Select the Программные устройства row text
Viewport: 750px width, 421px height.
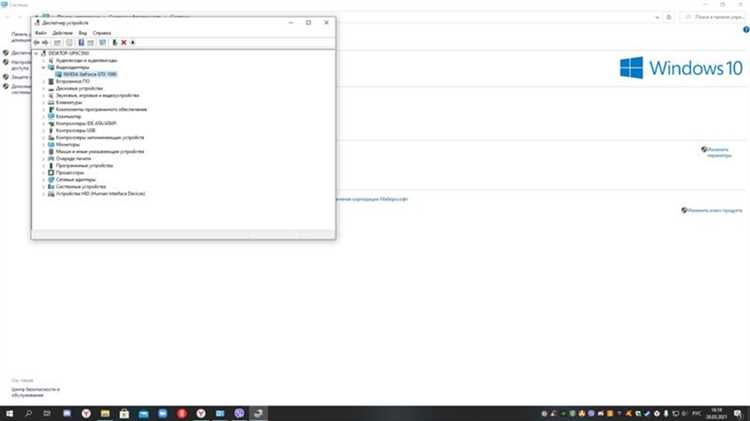point(84,166)
